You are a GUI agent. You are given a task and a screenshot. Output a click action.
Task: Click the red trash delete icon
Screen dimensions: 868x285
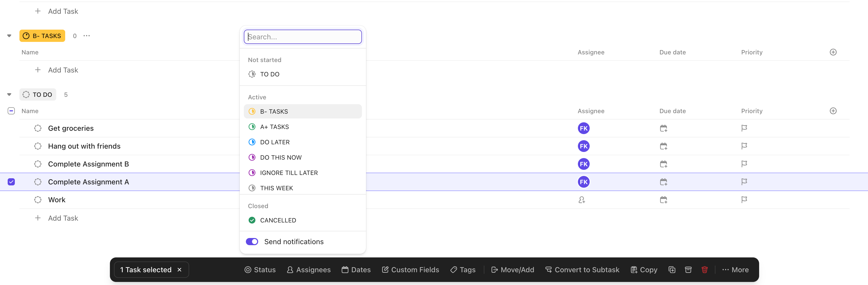(x=704, y=269)
